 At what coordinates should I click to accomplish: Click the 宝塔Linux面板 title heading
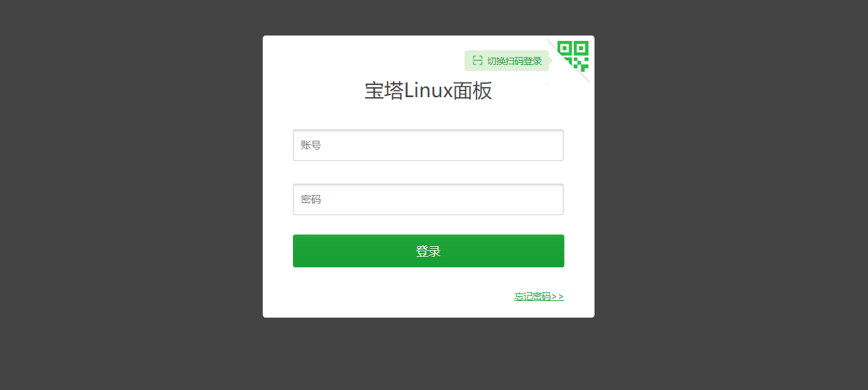428,90
